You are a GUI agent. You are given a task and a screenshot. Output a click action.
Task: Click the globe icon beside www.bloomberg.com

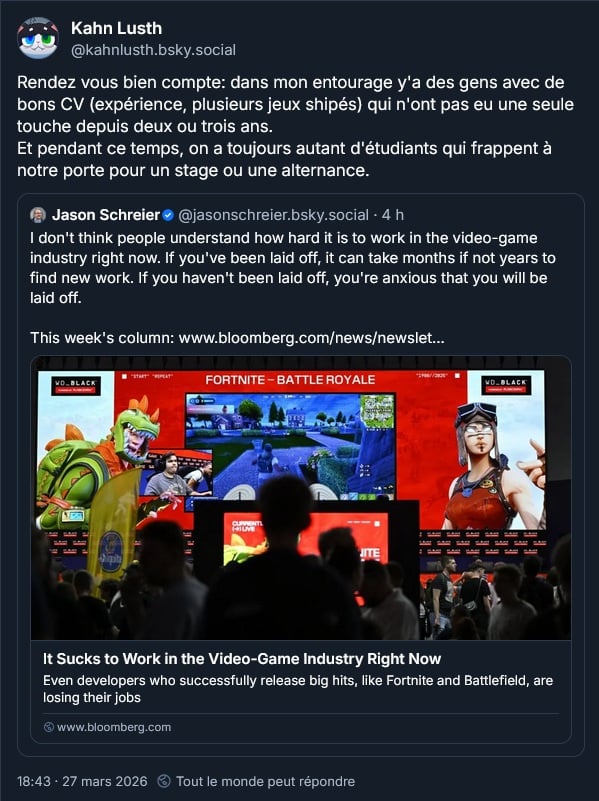point(49,727)
